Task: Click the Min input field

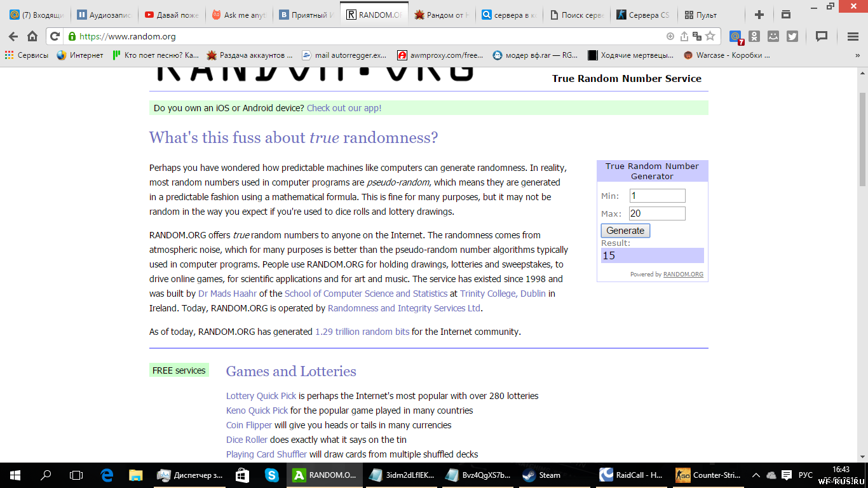Action: (x=657, y=196)
